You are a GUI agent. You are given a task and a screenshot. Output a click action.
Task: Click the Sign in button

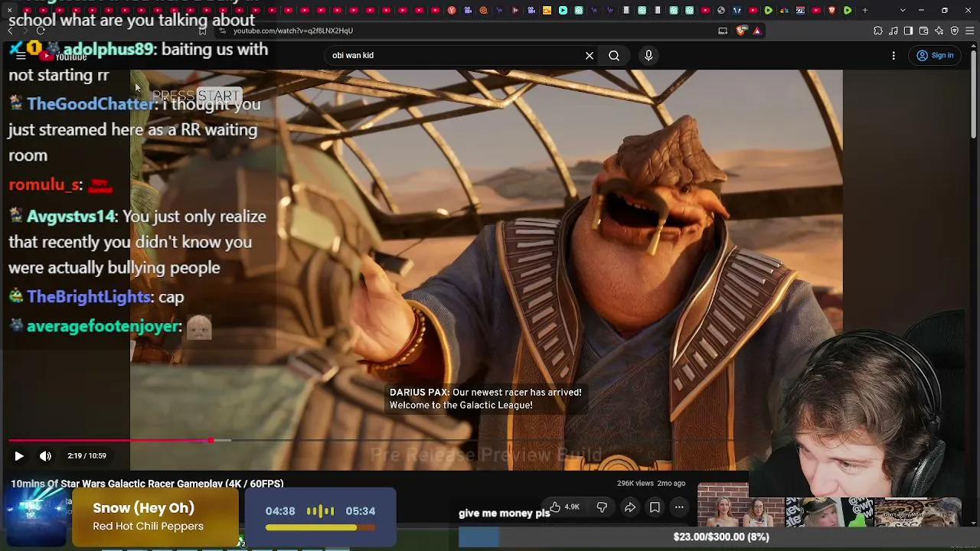935,55
